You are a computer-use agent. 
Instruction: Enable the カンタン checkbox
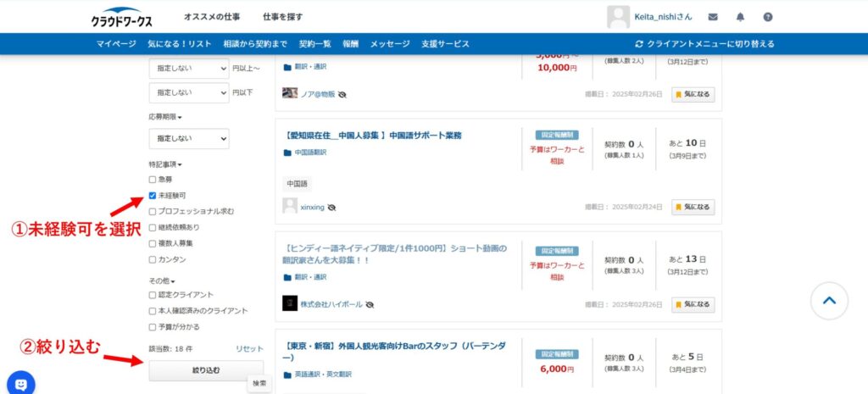pyautogui.click(x=153, y=259)
